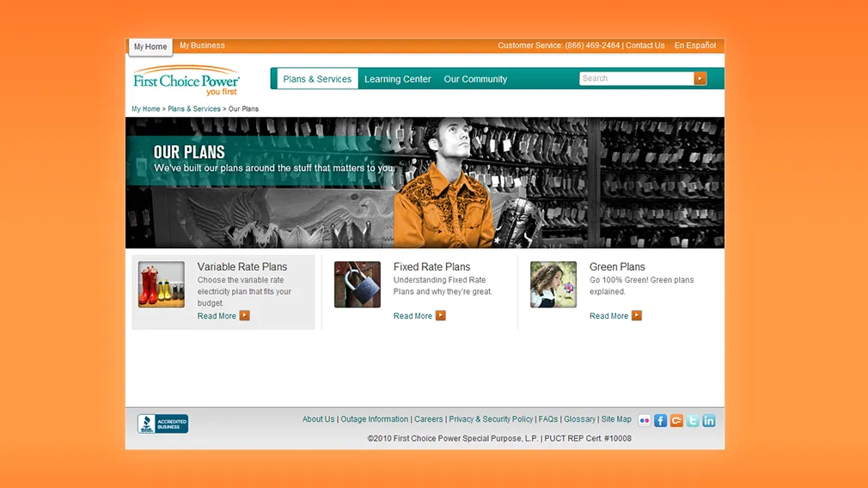The width and height of the screenshot is (868, 488).
Task: Click inside the Search field
Action: 637,78
